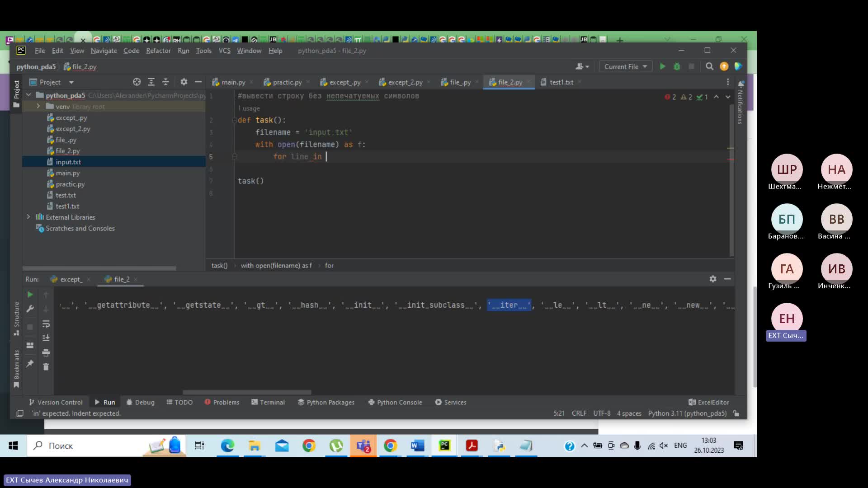This screenshot has height=488, width=868.
Task: Toggle the Bookmarks sidebar tool button
Action: pyautogui.click(x=16, y=368)
